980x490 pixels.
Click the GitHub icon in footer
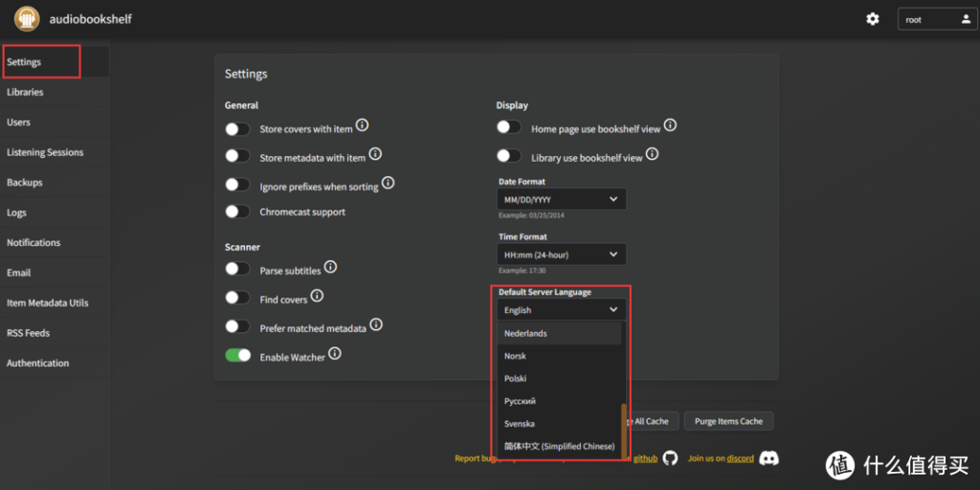tap(670, 458)
